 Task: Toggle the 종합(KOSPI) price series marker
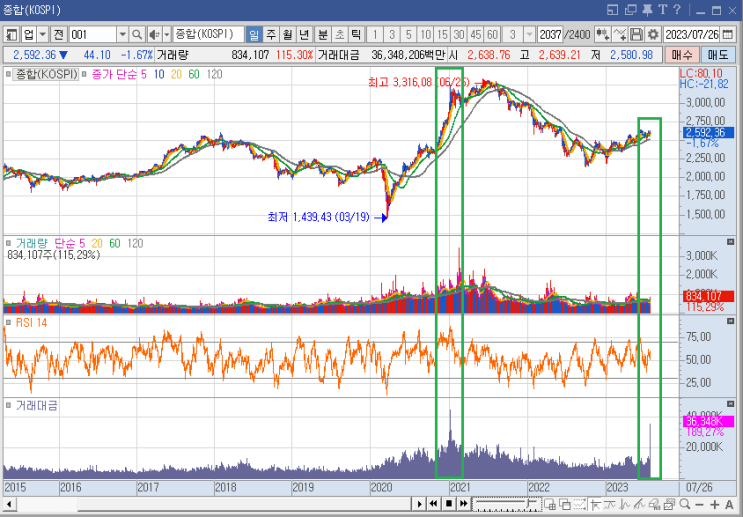(8, 74)
